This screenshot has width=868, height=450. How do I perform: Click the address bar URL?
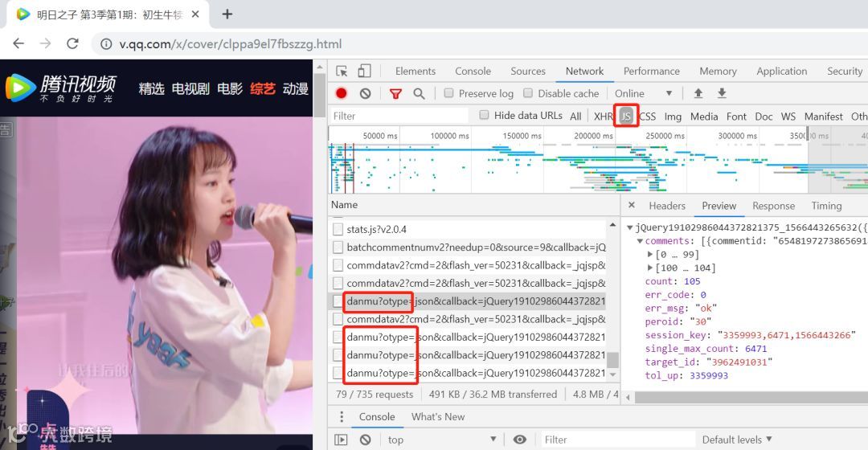[231, 43]
